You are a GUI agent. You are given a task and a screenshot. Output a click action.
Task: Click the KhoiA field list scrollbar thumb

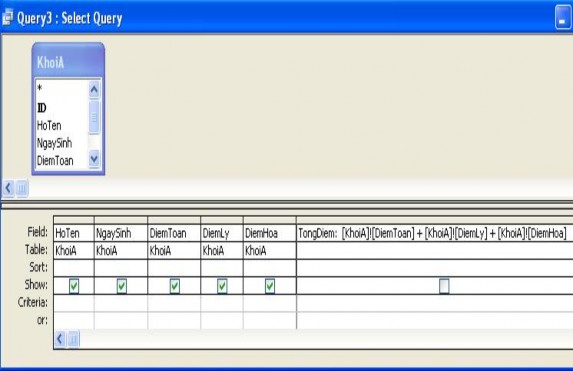(x=94, y=117)
